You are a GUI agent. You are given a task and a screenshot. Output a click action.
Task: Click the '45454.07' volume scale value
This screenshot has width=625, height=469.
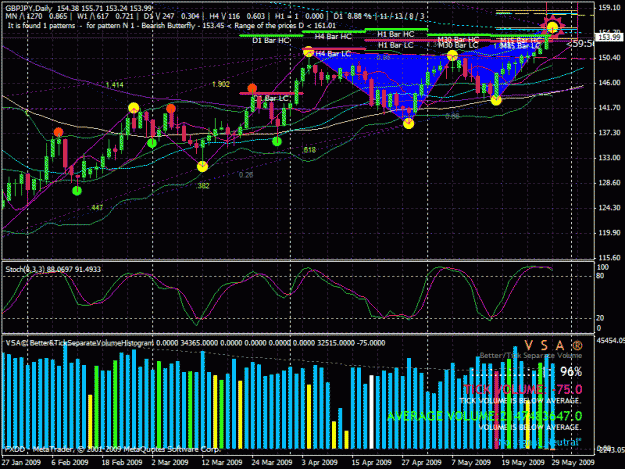pos(610,341)
